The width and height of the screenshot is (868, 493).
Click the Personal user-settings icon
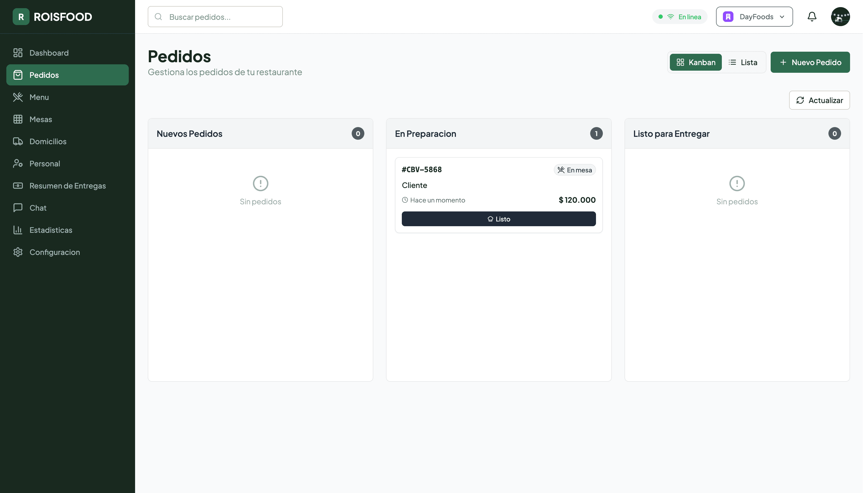18,163
